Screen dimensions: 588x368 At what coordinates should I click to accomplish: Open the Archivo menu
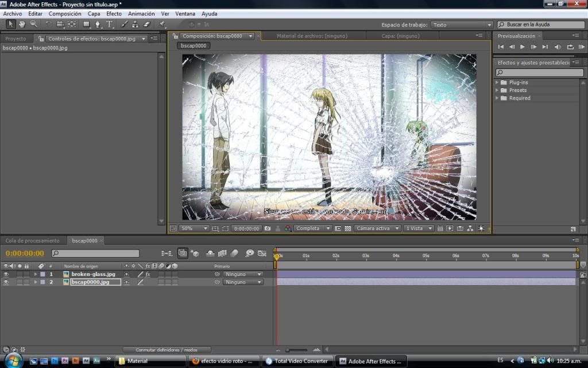point(13,14)
